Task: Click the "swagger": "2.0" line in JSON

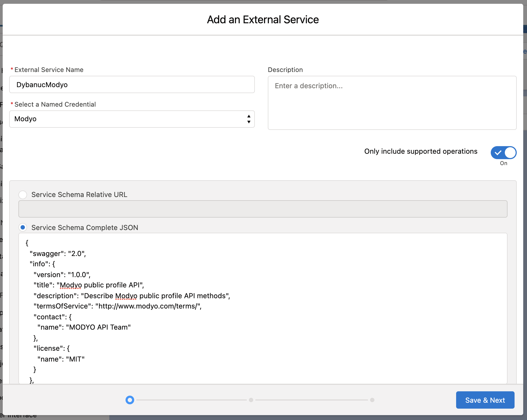Action: coord(58,254)
